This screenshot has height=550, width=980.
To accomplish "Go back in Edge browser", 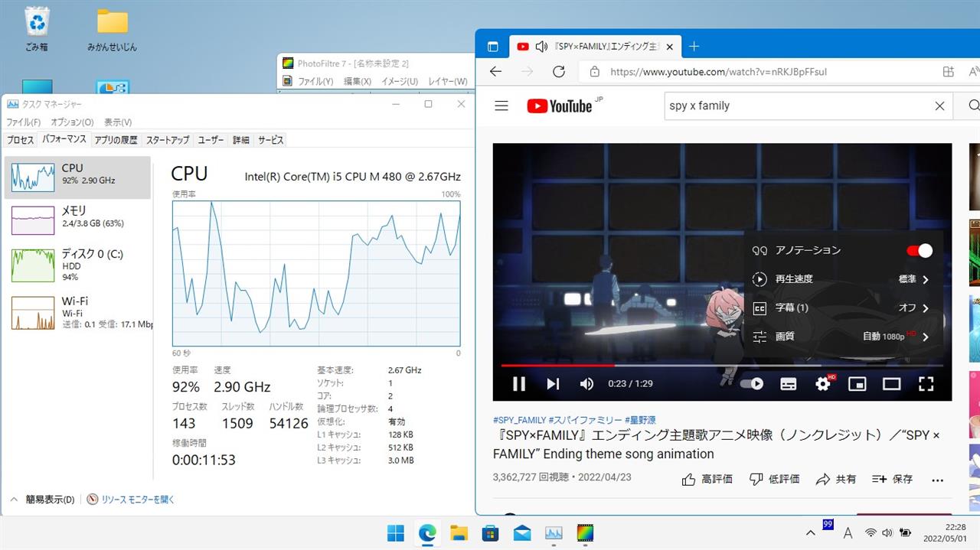I will (495, 71).
